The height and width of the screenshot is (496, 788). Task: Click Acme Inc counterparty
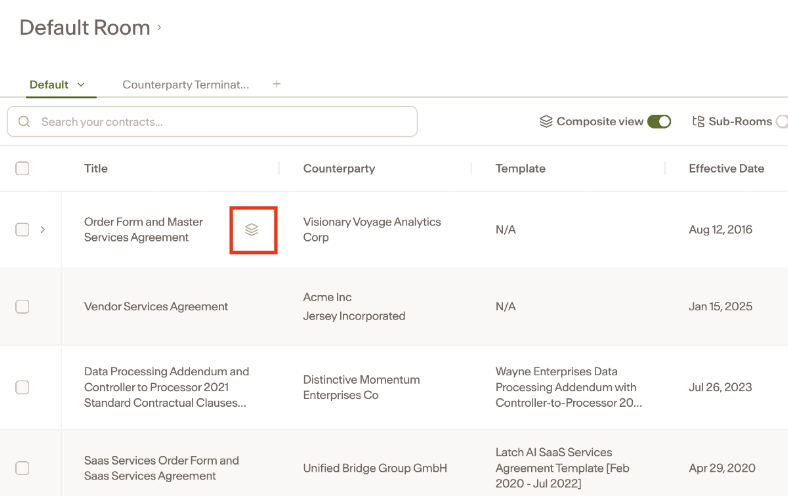click(327, 297)
